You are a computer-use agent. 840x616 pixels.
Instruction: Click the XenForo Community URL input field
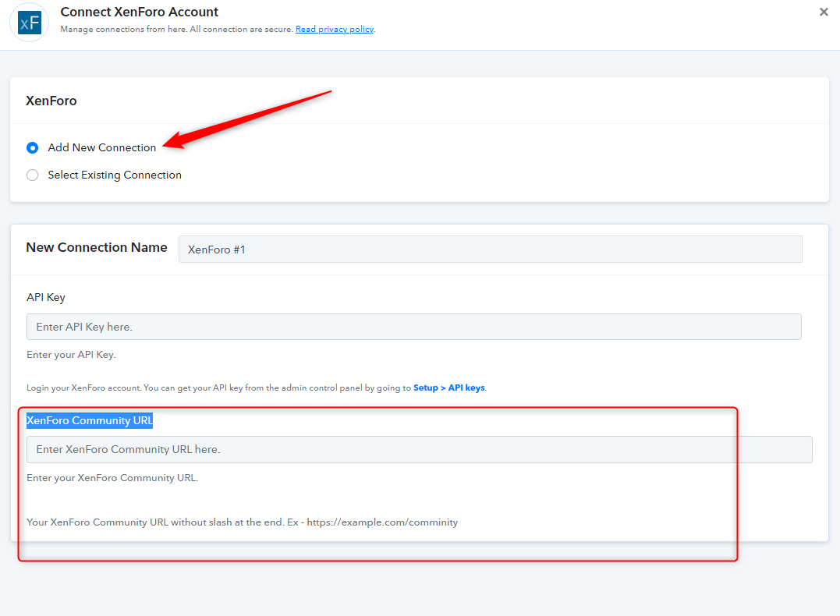click(420, 449)
